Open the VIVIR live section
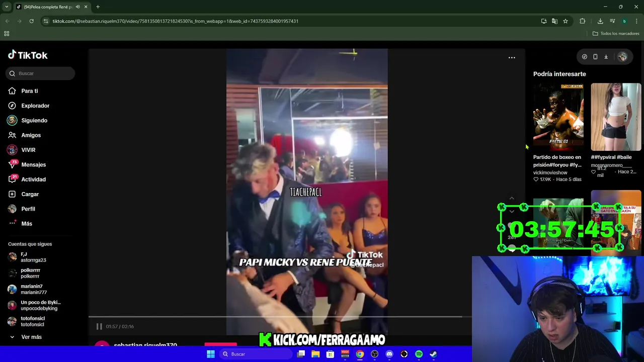Viewport: 644px width, 362px height. (28, 150)
